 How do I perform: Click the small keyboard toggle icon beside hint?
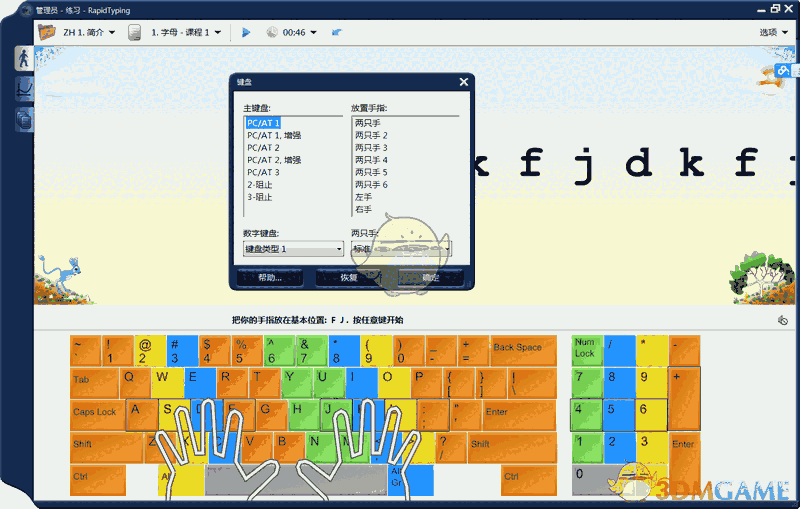click(783, 320)
